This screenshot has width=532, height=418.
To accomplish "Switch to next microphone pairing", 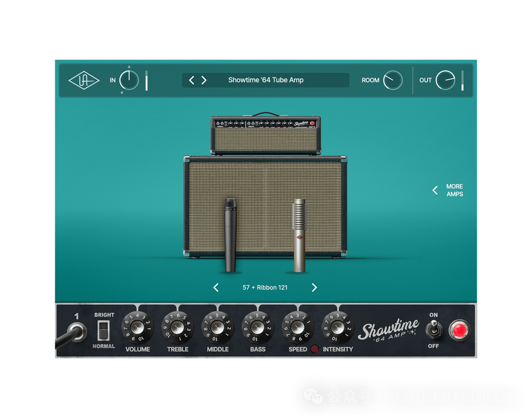I will point(314,287).
